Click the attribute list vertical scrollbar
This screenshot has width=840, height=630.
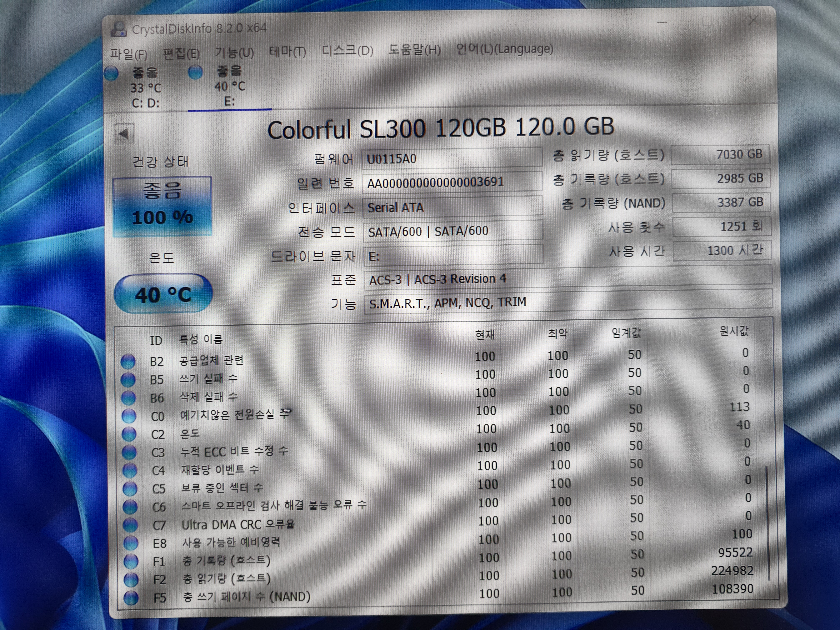(x=768, y=523)
